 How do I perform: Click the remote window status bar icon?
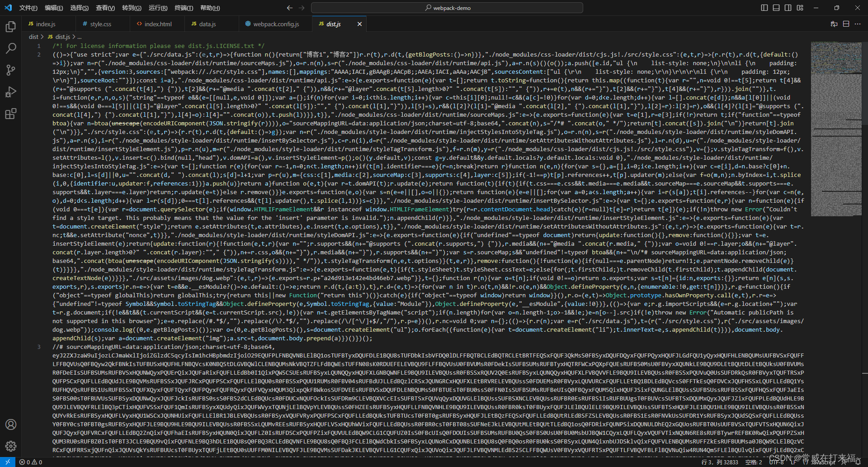[8, 462]
